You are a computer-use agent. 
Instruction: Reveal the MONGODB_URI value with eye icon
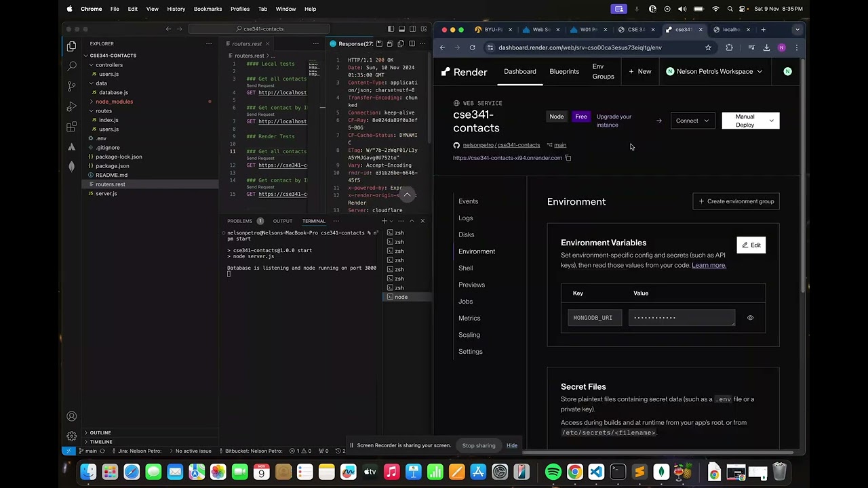[750, 317]
